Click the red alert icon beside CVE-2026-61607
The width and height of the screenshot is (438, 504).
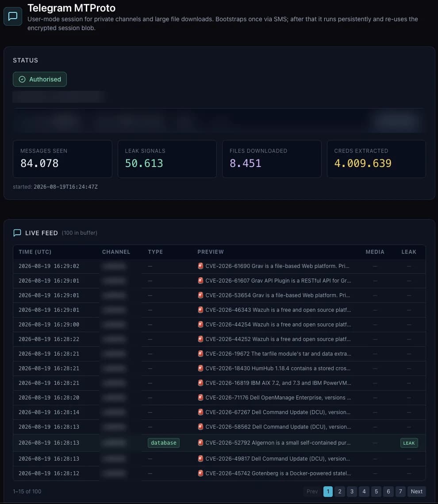point(201,280)
